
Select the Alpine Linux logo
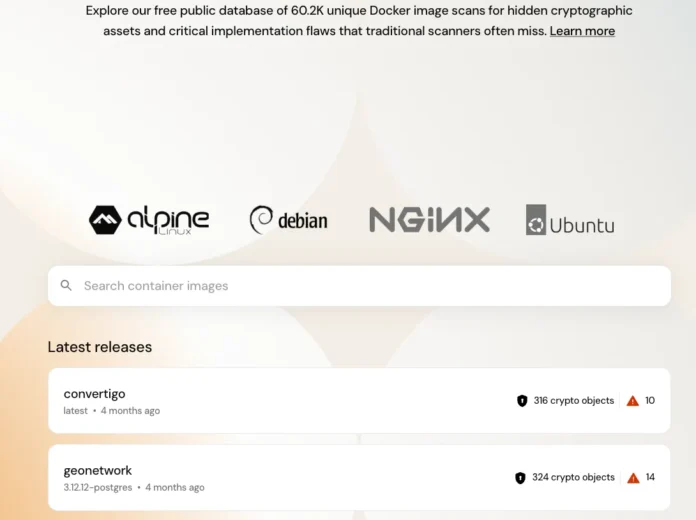tap(149, 219)
